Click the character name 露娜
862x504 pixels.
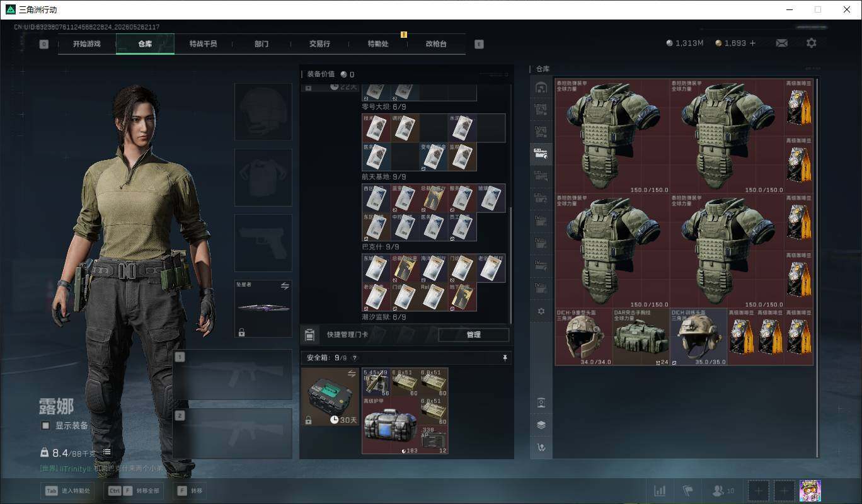coord(56,406)
